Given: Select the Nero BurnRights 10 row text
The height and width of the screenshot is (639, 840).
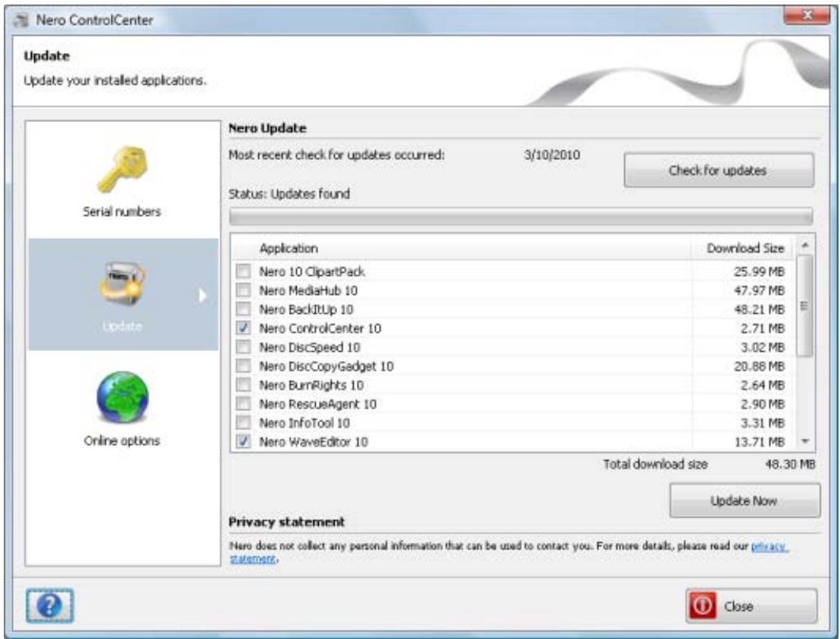Looking at the screenshot, I should pos(311,385).
